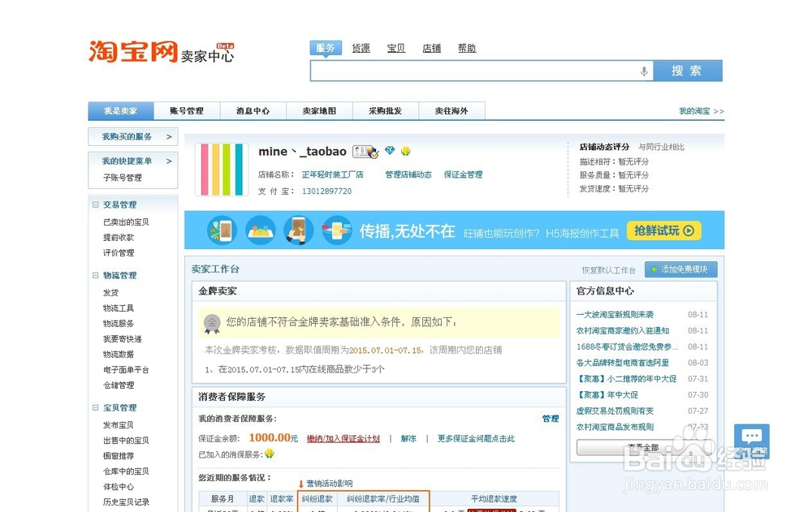Open 橱窗推荐 in sidebar
The height and width of the screenshot is (512, 812).
119,456
